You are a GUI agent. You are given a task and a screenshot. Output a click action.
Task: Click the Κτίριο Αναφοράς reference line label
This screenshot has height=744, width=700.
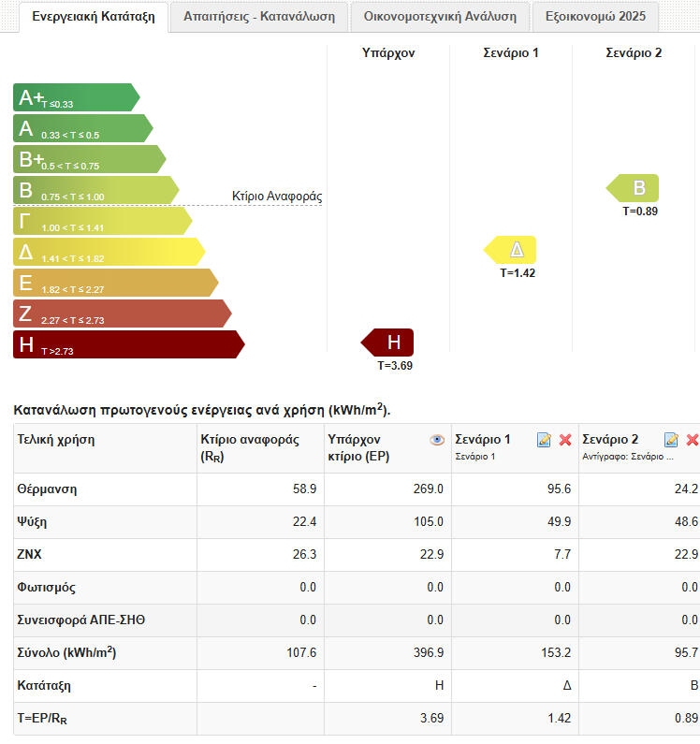(276, 197)
